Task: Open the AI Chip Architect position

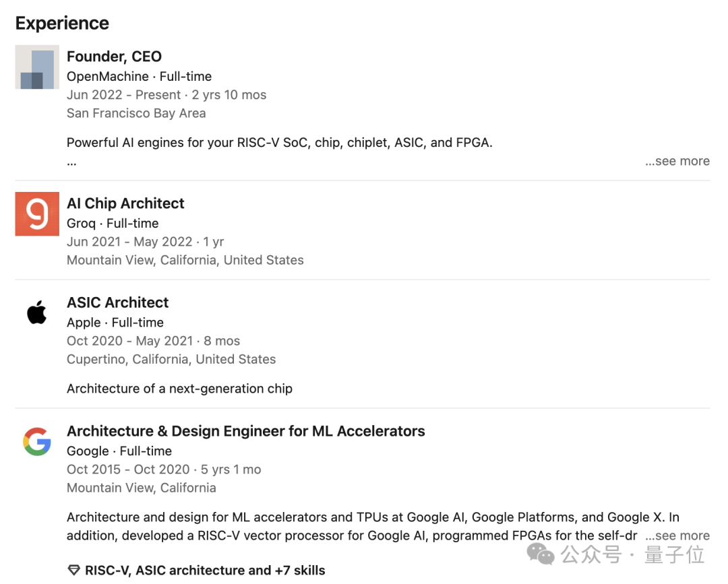Action: pyautogui.click(x=125, y=203)
